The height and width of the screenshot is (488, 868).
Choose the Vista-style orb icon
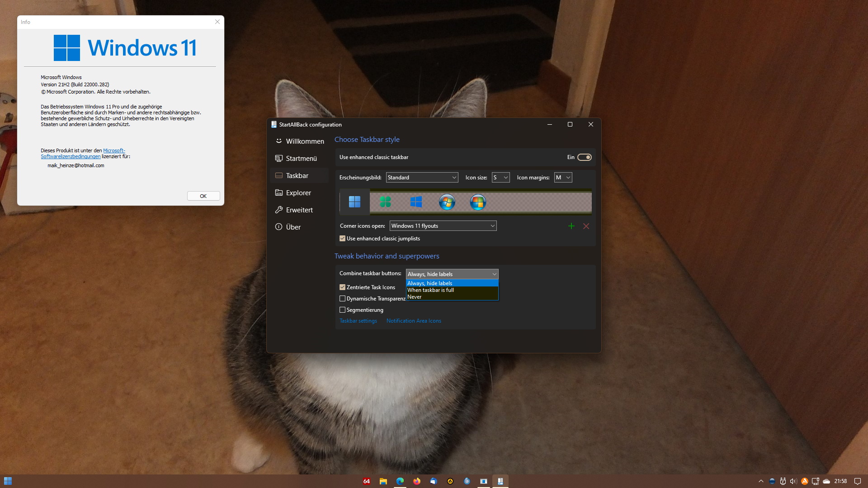pyautogui.click(x=477, y=202)
